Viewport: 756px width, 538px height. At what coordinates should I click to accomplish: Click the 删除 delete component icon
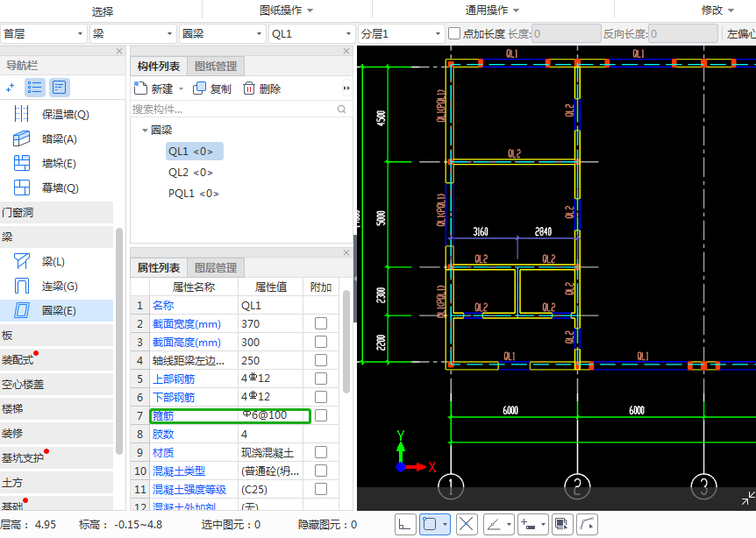(x=249, y=88)
